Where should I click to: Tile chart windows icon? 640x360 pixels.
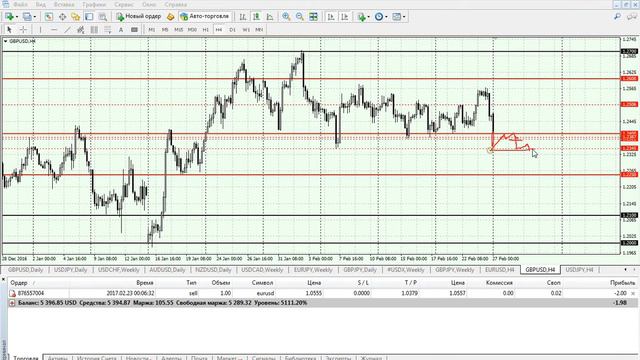tap(313, 17)
